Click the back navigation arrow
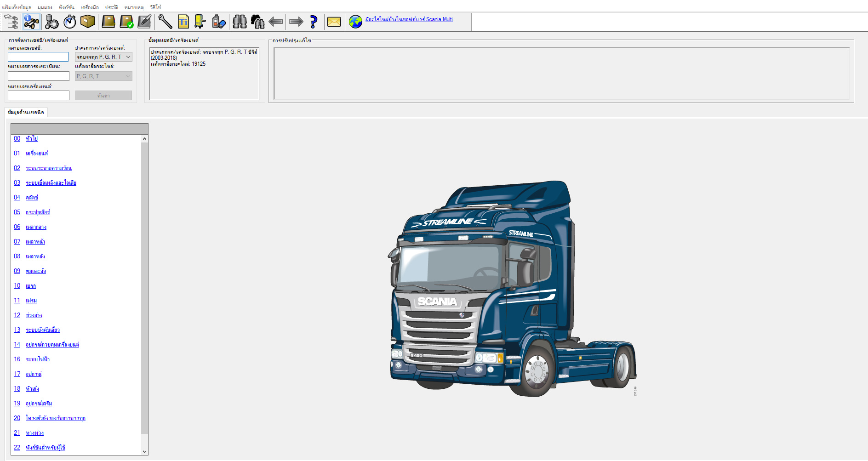The width and height of the screenshot is (868, 461). (275, 22)
